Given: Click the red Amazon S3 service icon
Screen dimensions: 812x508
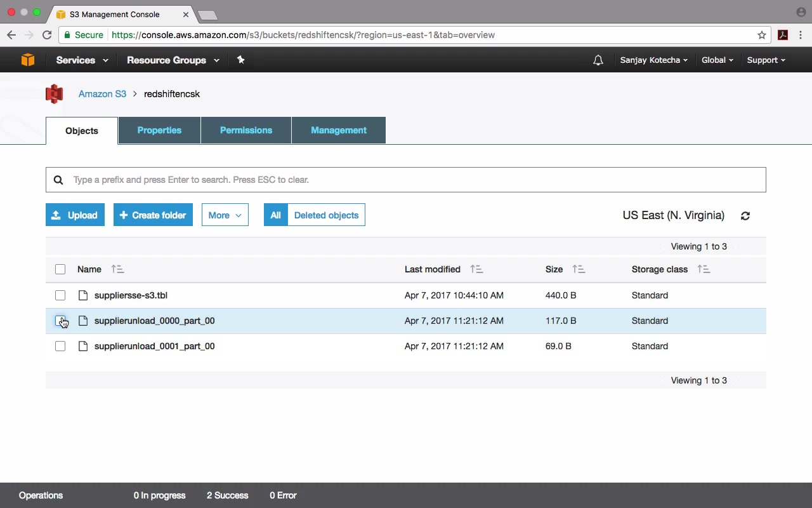Looking at the screenshot, I should point(55,94).
